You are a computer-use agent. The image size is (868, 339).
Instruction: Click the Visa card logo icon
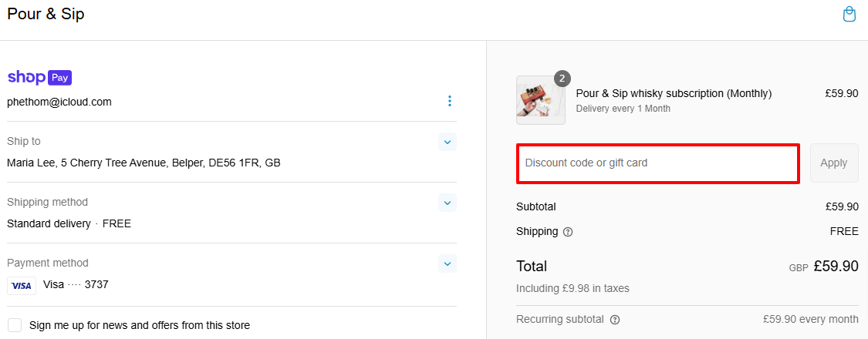coord(22,286)
